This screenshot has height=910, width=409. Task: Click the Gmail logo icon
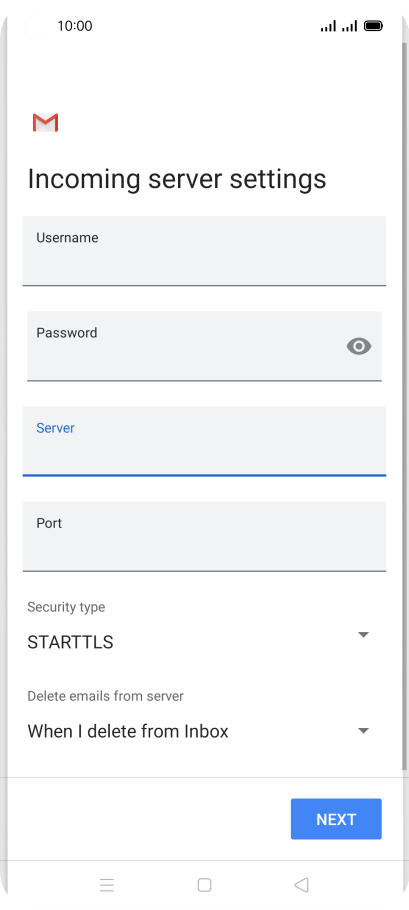click(x=45, y=122)
